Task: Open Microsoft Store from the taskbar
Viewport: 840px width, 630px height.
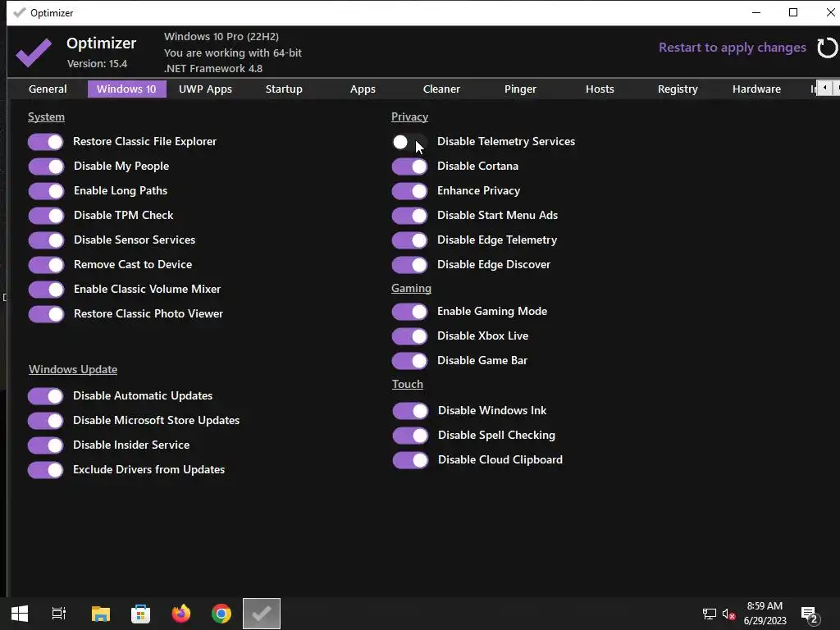Action: coord(140,614)
